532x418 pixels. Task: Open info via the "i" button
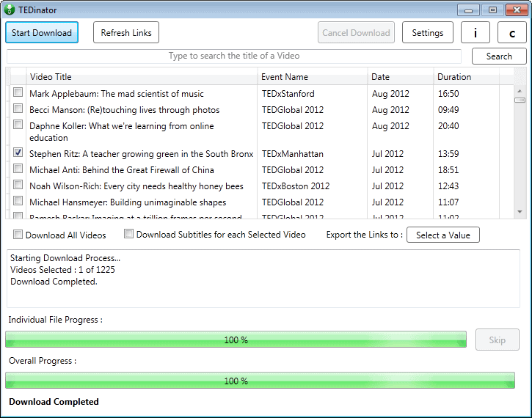[x=475, y=32]
